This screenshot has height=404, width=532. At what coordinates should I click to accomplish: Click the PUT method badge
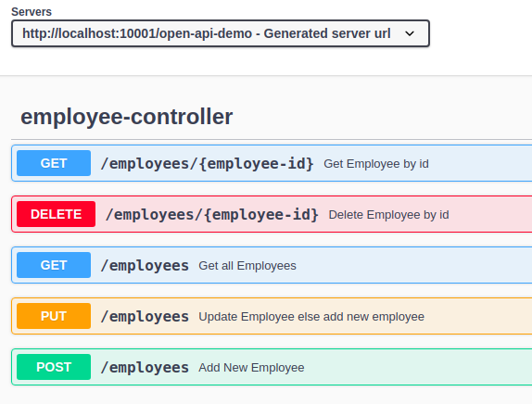click(x=54, y=316)
